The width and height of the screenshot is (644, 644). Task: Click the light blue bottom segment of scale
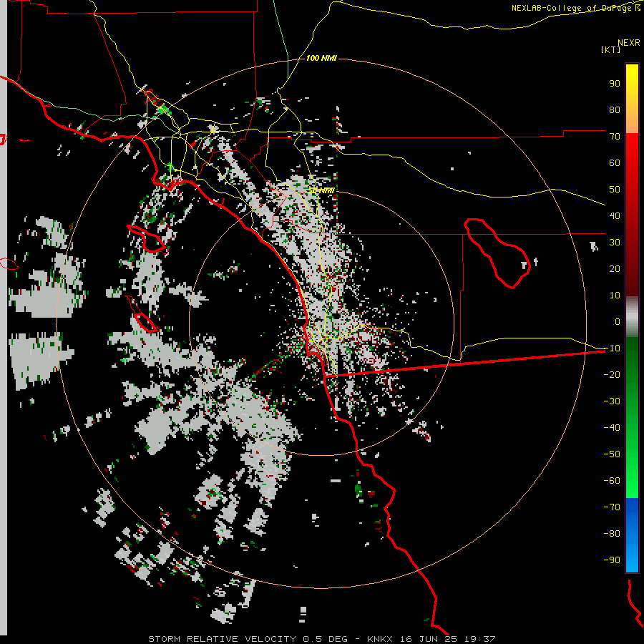click(632, 559)
